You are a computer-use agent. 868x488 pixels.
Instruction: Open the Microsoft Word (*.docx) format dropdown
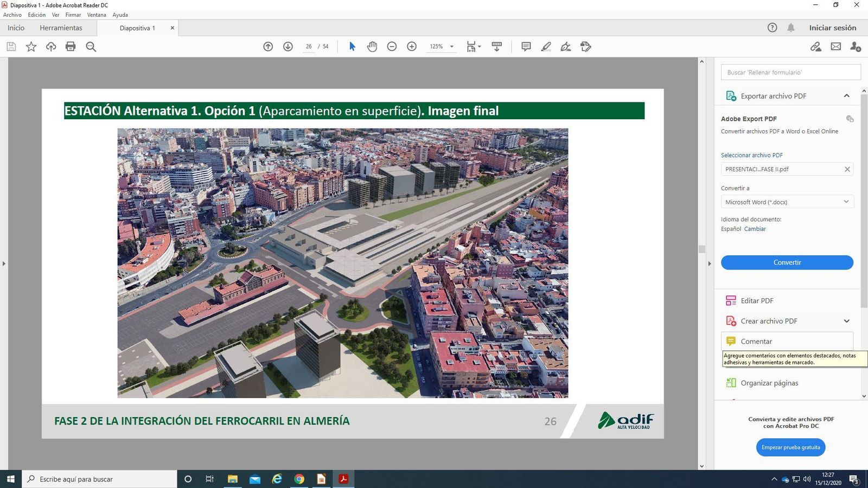786,202
